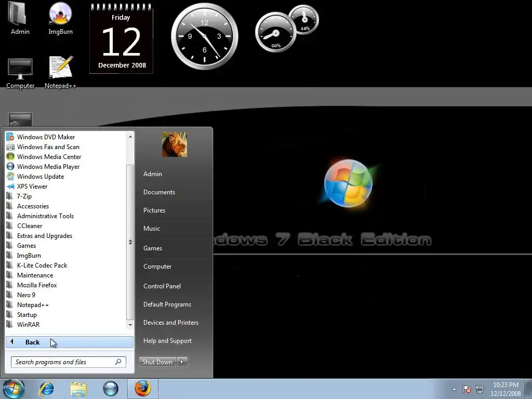This screenshot has width=532, height=399.
Task: Open the Shut Down options arrow
Action: [x=182, y=362]
